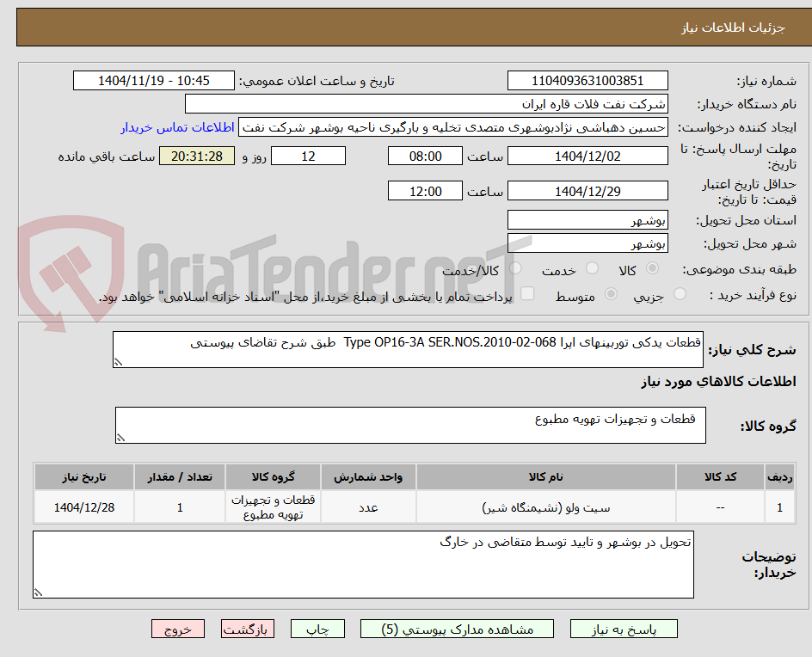Click the واحد شمارش column header

[368, 476]
